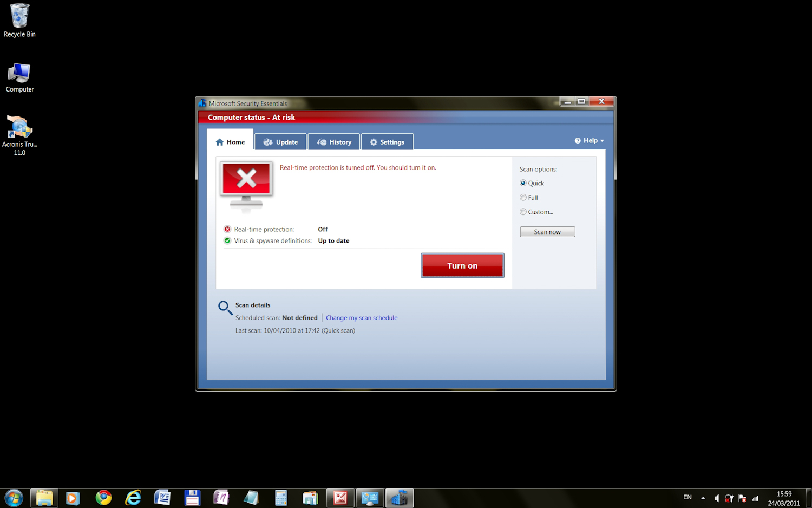Select the Quick scan option
The image size is (812, 508).
pos(523,183)
